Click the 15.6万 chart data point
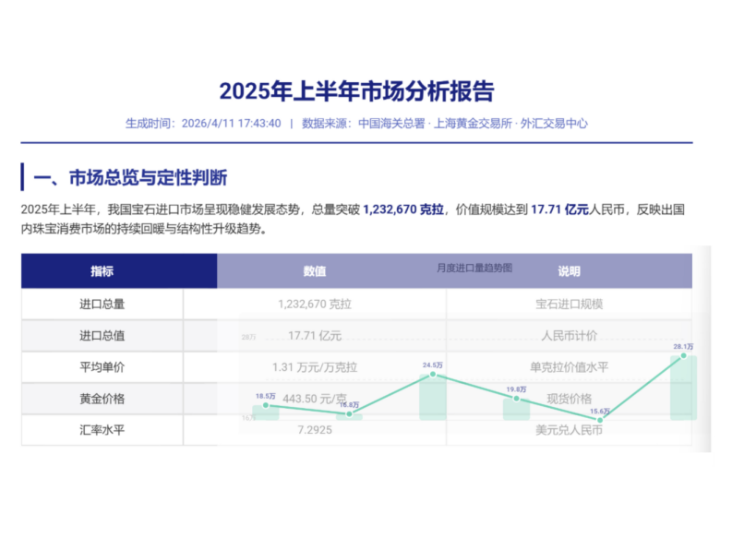 pos(599,420)
